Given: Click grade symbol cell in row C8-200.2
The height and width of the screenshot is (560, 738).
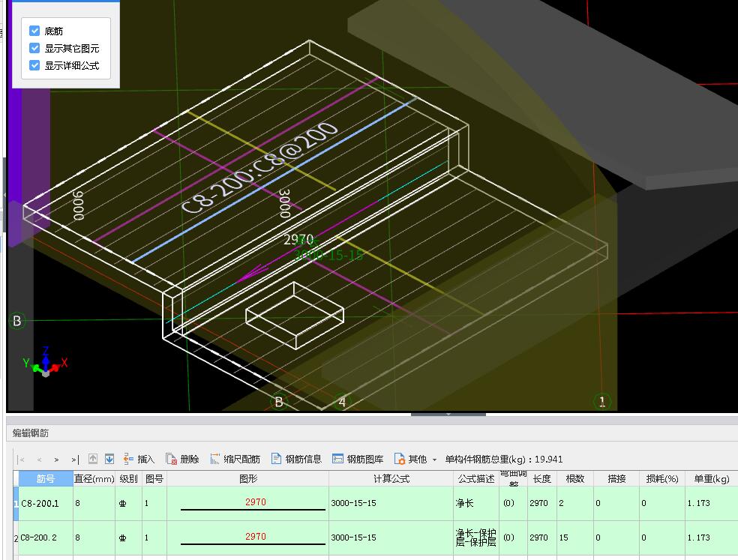Looking at the screenshot, I should click(x=128, y=538).
